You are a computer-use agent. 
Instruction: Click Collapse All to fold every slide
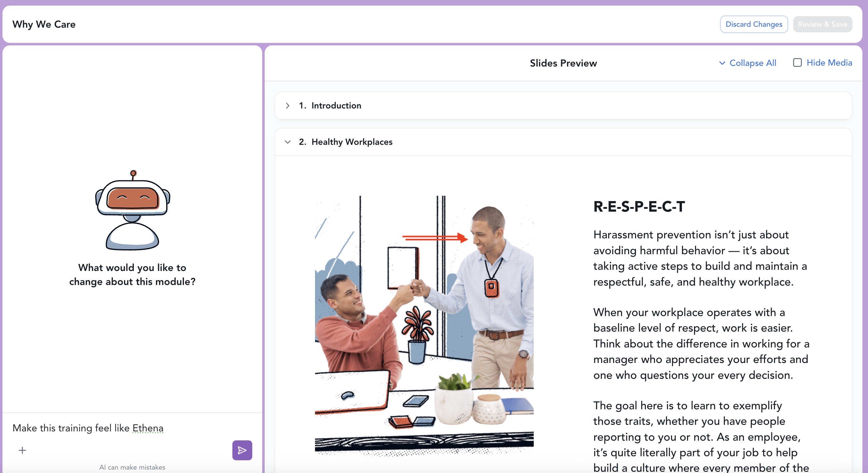pos(752,63)
